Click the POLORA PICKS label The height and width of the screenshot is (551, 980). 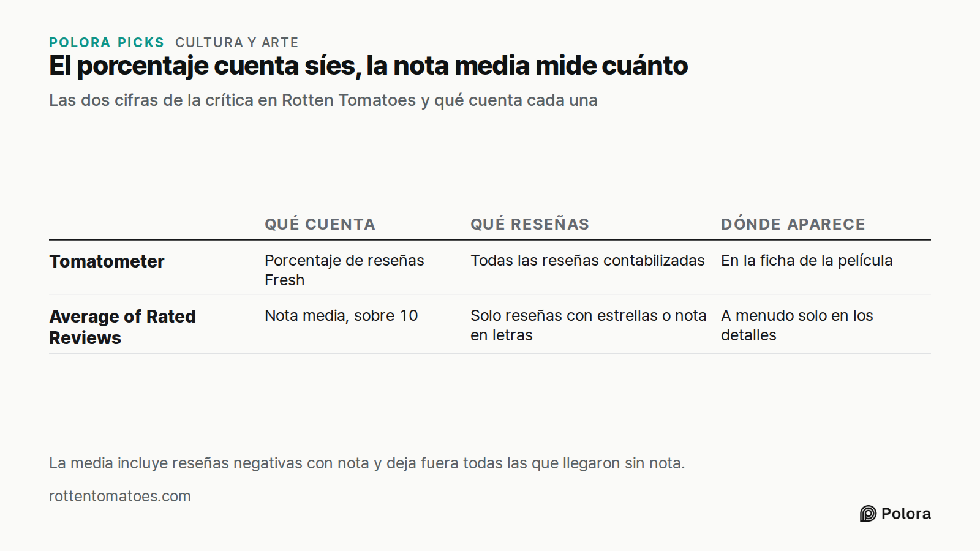tap(107, 43)
